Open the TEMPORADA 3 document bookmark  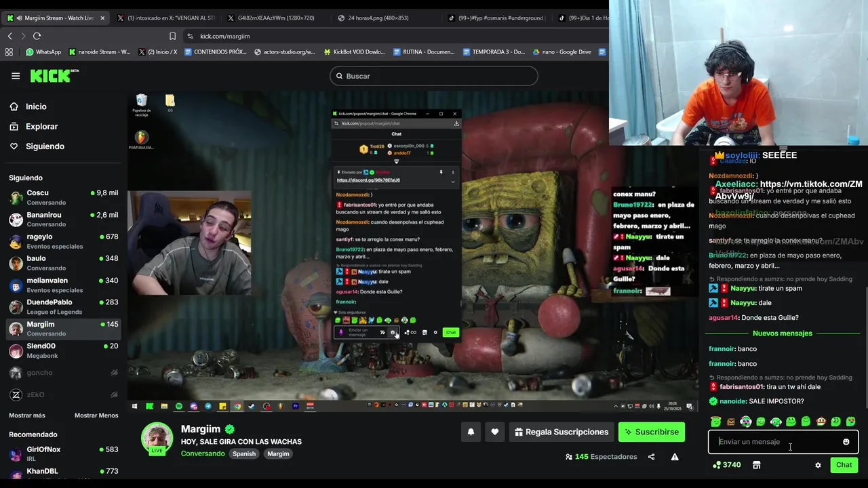pyautogui.click(x=493, y=52)
